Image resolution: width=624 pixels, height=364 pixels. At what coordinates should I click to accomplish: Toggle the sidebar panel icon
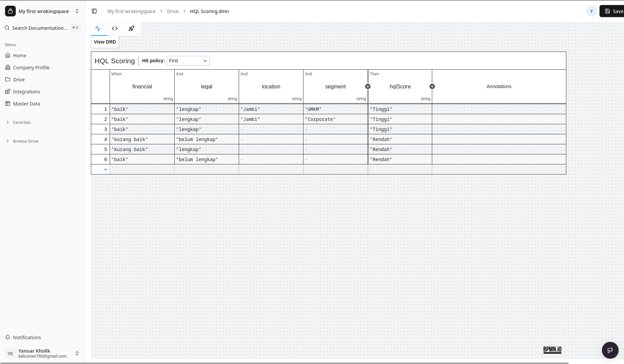coord(94,11)
